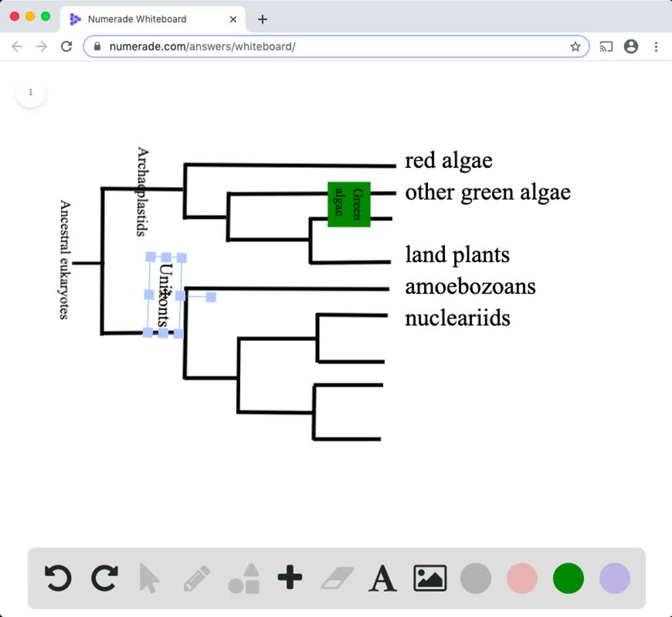Click the plus tool to add an element

point(289,578)
